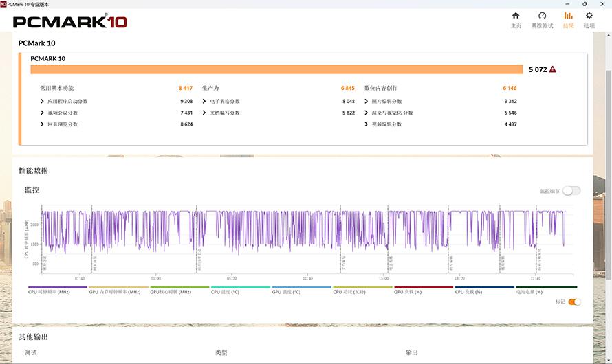The width and height of the screenshot is (612, 364).
Task: Click the score value 5 546
Action: tap(510, 113)
